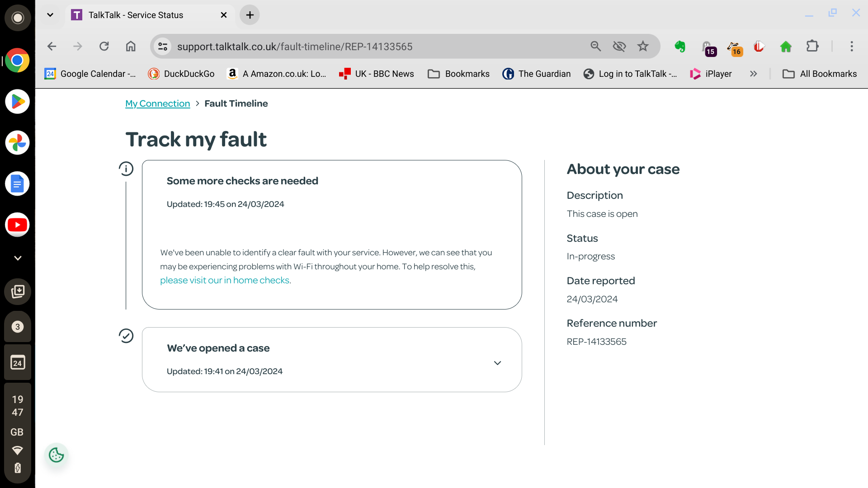Bookmark this page with star icon
868x488 pixels.
click(x=643, y=47)
